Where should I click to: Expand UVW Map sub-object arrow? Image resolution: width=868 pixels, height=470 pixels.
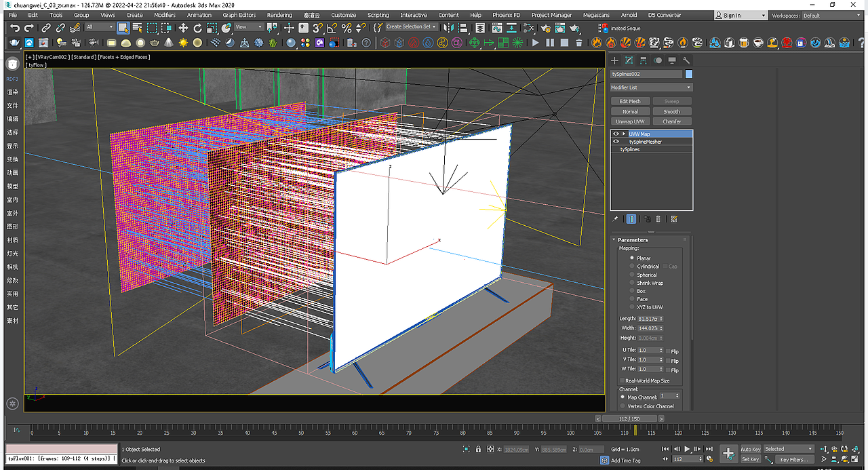click(624, 134)
